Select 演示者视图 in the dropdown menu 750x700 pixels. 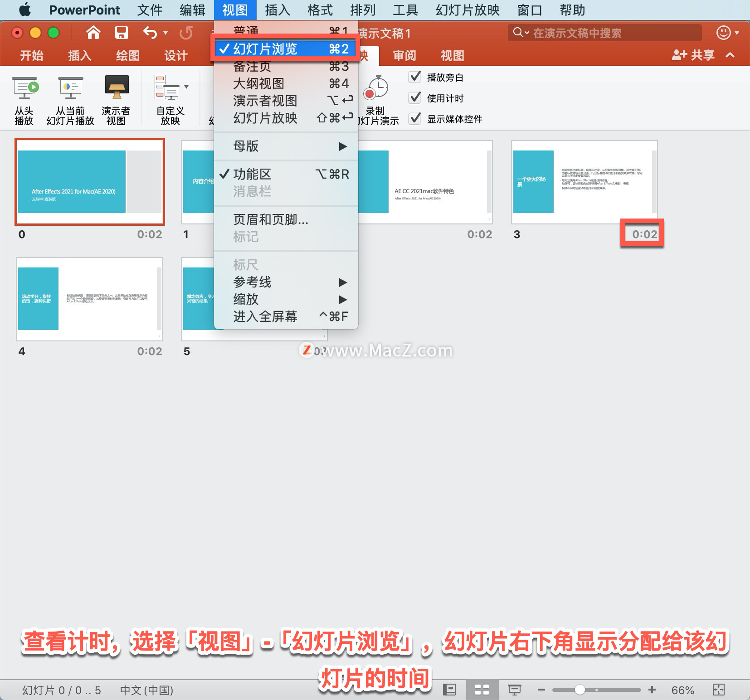286,101
